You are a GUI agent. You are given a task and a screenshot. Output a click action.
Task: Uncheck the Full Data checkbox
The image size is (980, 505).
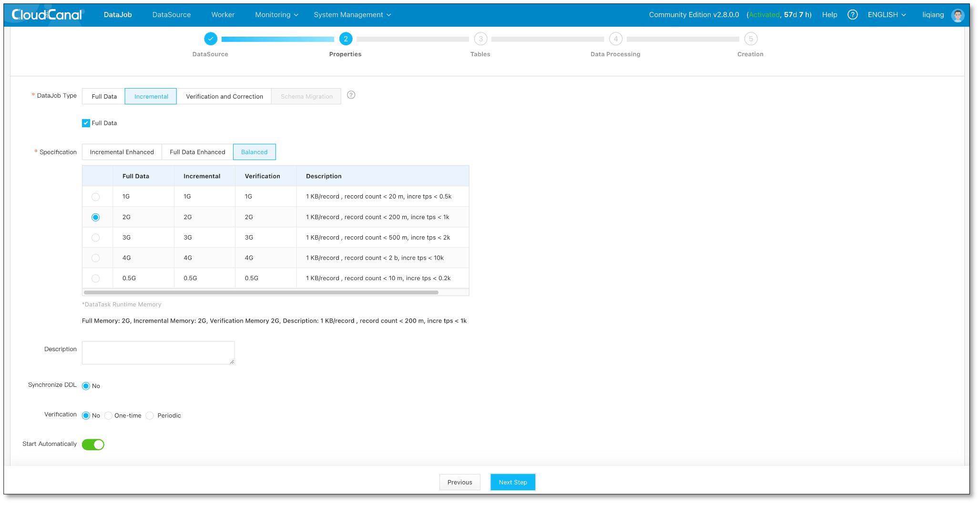click(86, 123)
